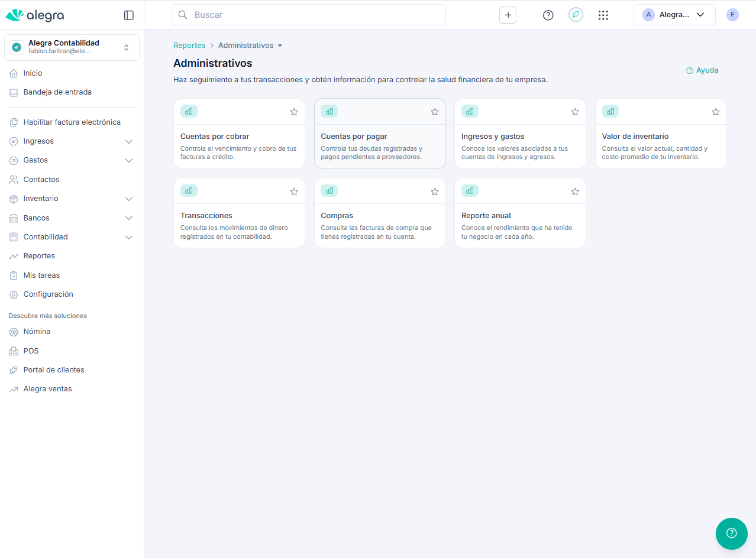Open the apps grid icon
This screenshot has height=558, width=756.
[603, 15]
